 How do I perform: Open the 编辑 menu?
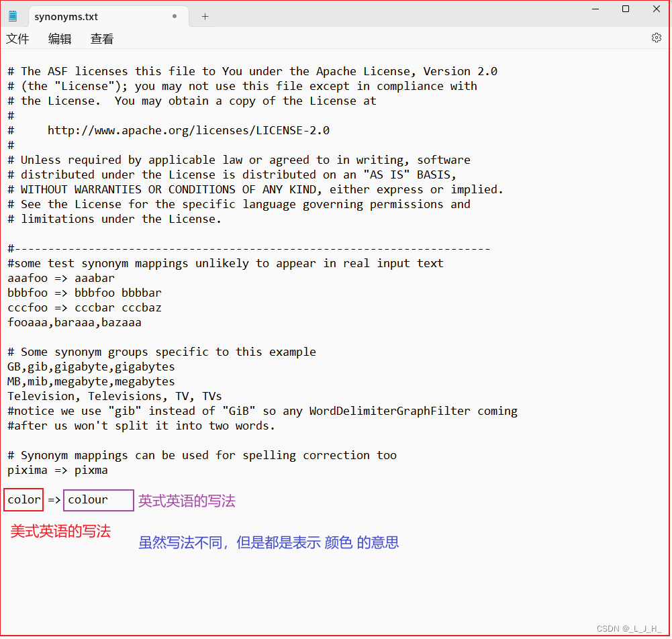[x=60, y=39]
